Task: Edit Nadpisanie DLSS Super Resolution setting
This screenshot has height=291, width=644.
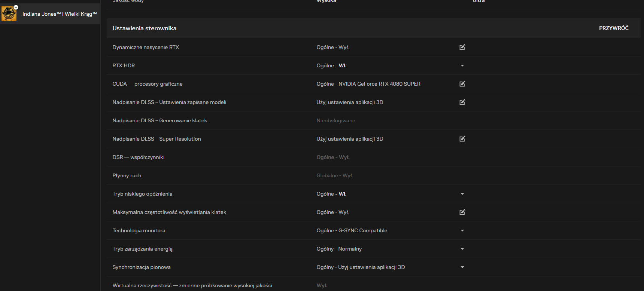Action: coord(462,139)
